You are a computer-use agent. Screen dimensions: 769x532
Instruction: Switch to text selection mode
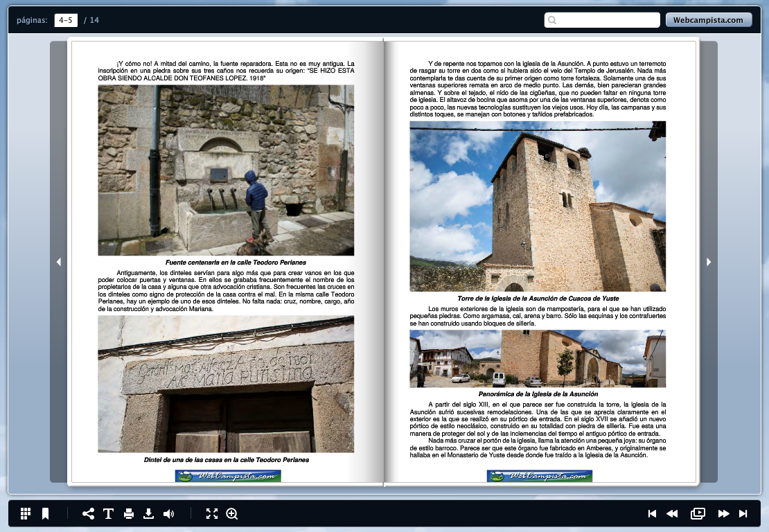pyautogui.click(x=108, y=513)
